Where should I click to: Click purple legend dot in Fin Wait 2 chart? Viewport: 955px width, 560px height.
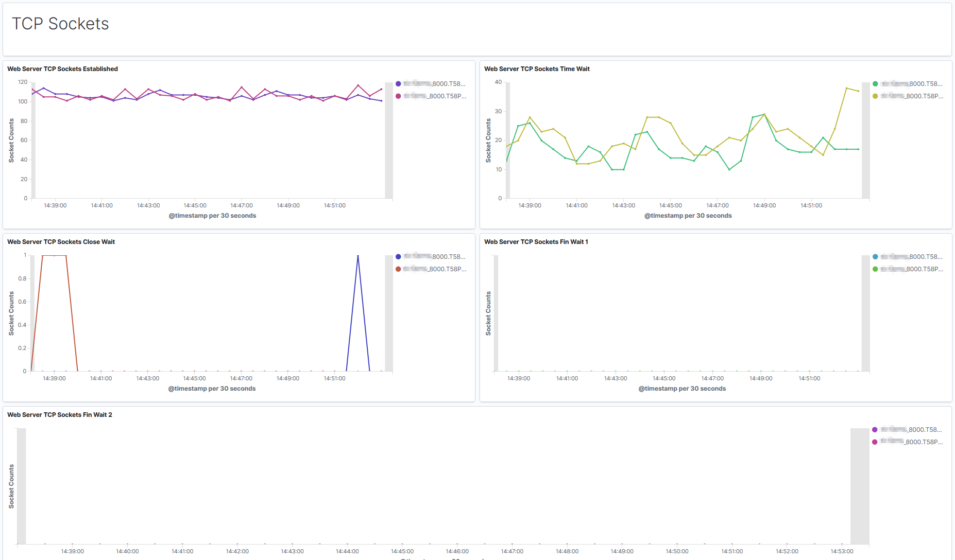(x=875, y=430)
